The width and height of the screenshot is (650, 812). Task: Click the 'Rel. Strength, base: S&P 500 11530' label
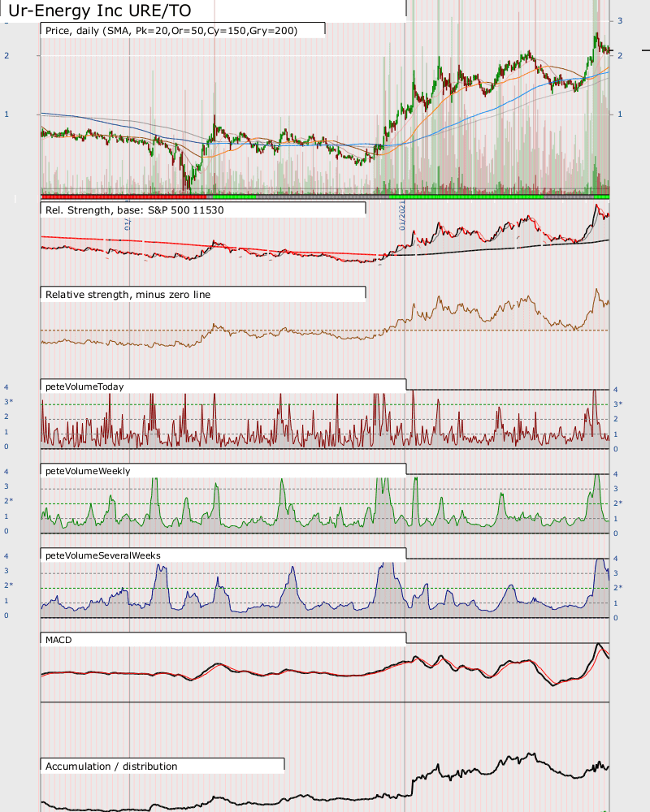click(x=135, y=210)
